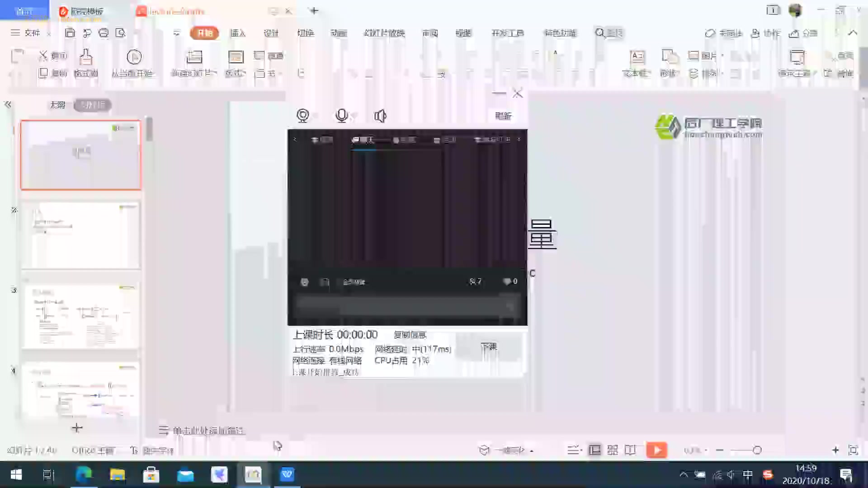
Task: Open the Picture (图片) dropdown
Action: [x=706, y=56]
